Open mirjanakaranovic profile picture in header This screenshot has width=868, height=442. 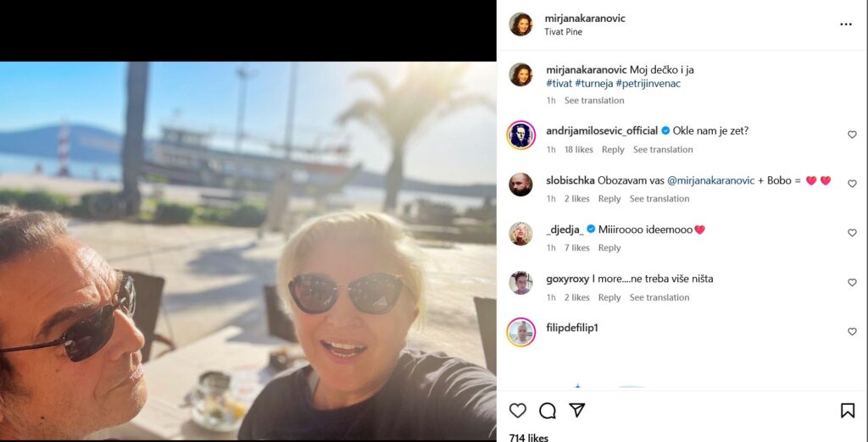pos(520,25)
